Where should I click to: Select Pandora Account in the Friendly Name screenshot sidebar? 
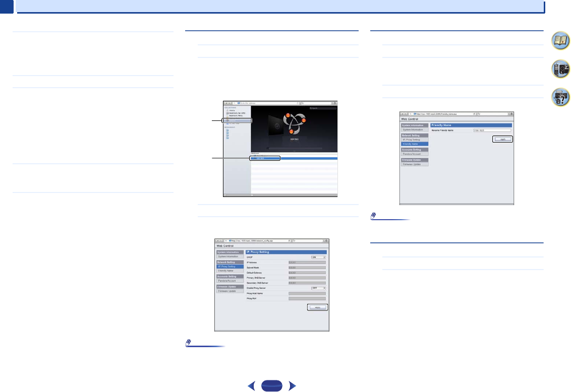(415, 154)
